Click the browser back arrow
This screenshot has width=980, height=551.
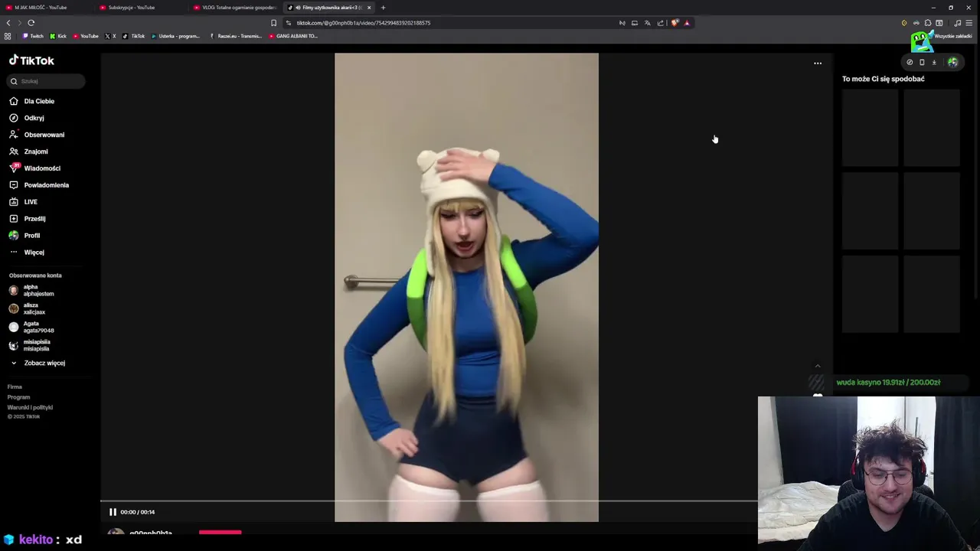click(x=8, y=23)
